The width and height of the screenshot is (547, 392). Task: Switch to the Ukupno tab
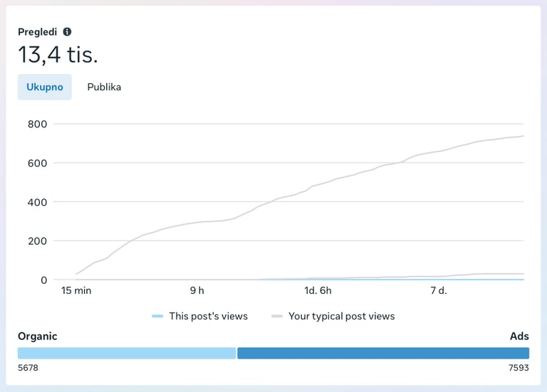[x=45, y=88]
